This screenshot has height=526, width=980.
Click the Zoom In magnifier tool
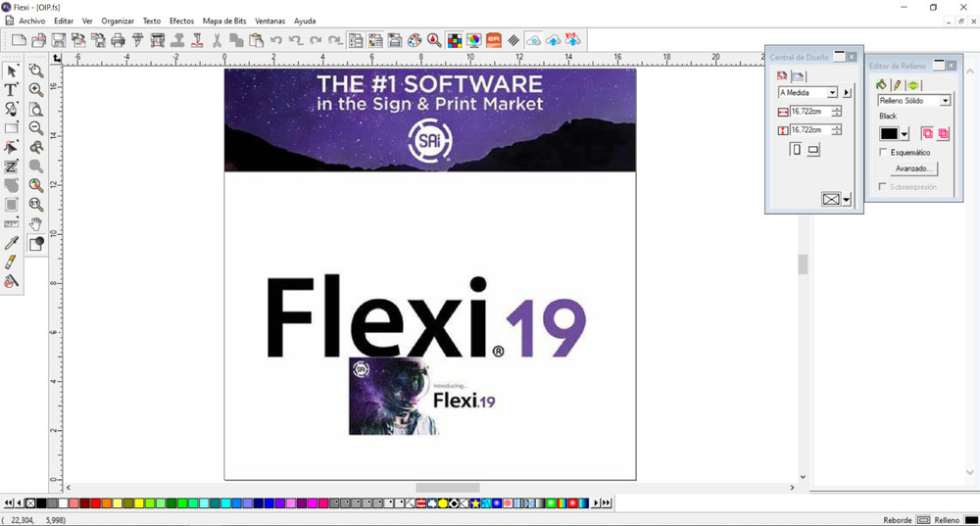[x=36, y=90]
